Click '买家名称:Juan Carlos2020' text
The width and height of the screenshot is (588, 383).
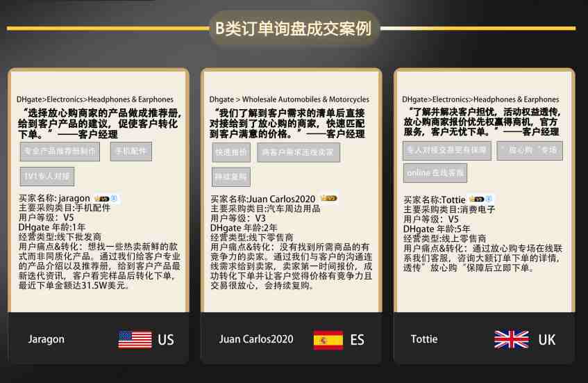point(263,199)
